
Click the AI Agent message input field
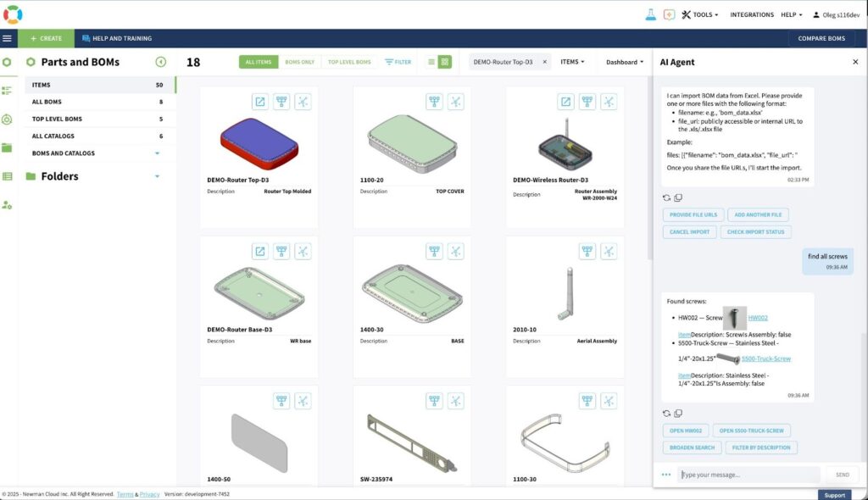click(749, 475)
